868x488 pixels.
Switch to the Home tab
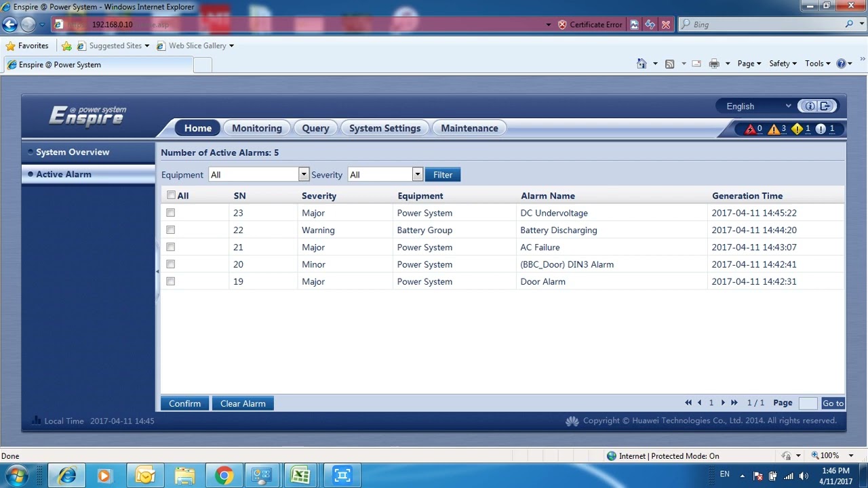point(198,128)
